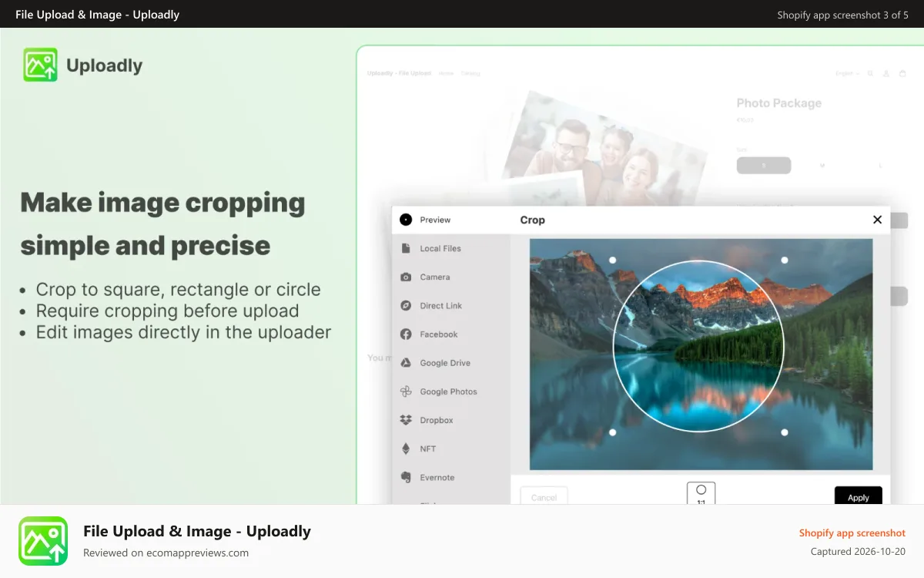Screen dimensions: 924x578
Task: Click the Uploadly app icon in footer
Action: coord(43,541)
